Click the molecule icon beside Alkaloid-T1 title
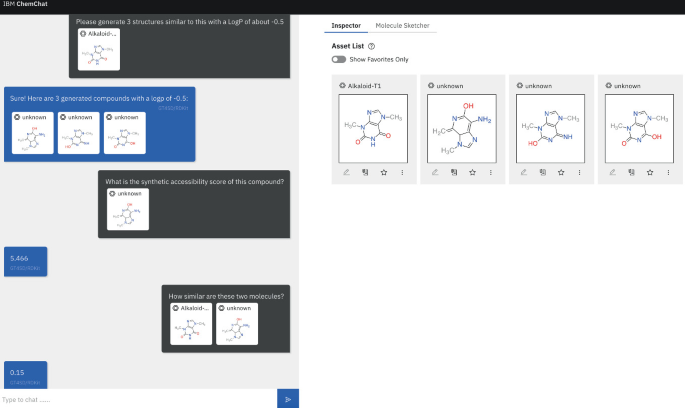Viewport: 685px width, 408px height. [x=342, y=86]
